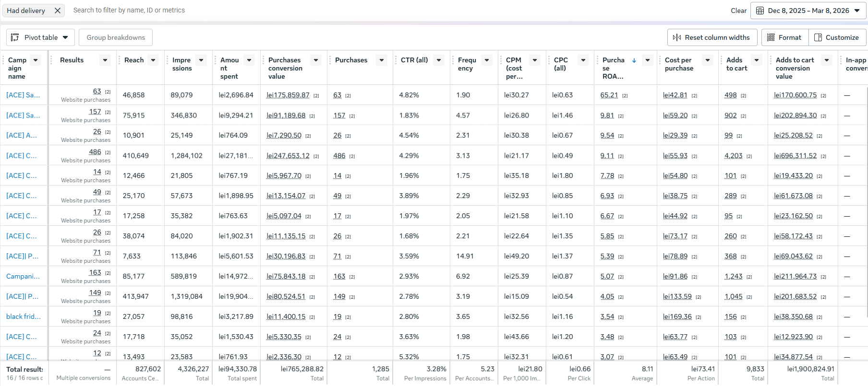This screenshot has height=386, width=868.
Task: Open CTR (all) column menu arrow
Action: [439, 60]
